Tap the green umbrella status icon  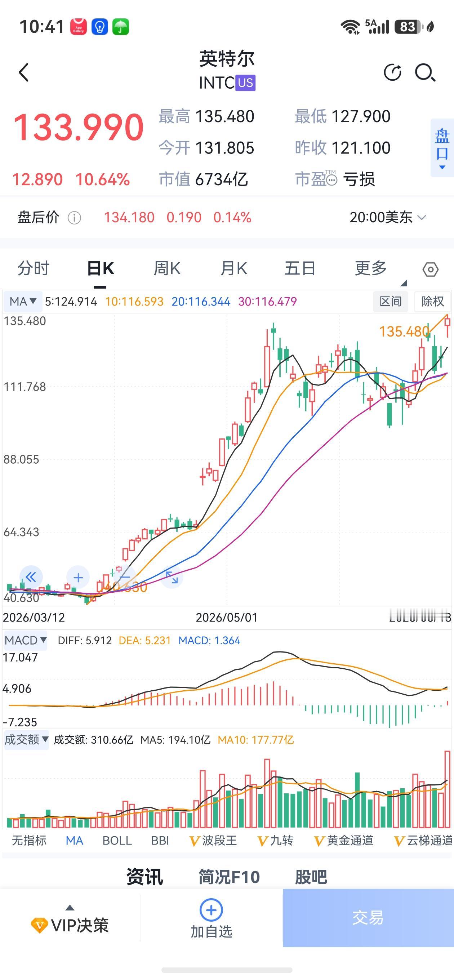(121, 27)
